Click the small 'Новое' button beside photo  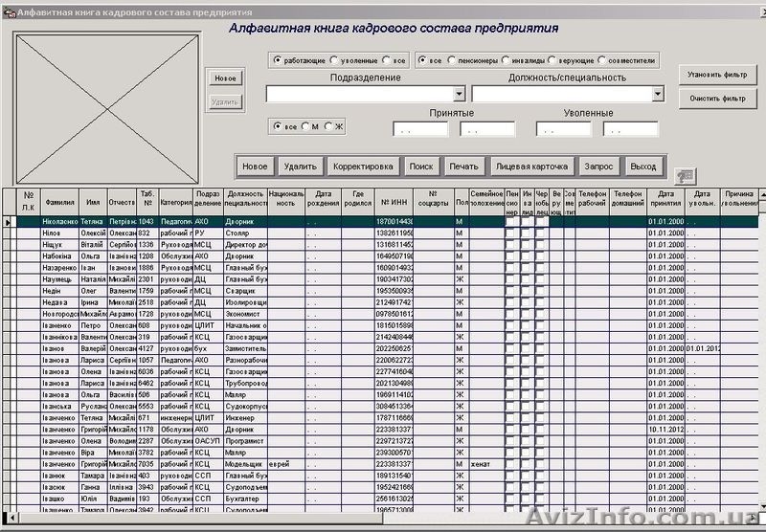coord(225,78)
